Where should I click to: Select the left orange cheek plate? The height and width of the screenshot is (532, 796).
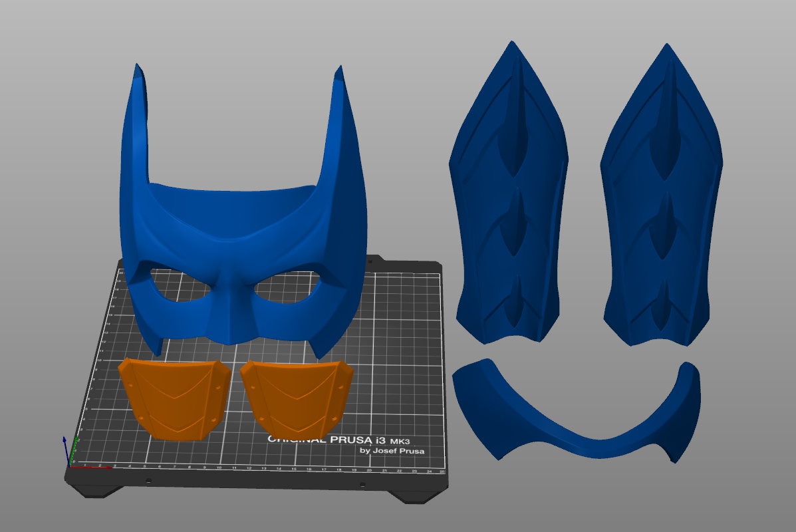point(174,398)
